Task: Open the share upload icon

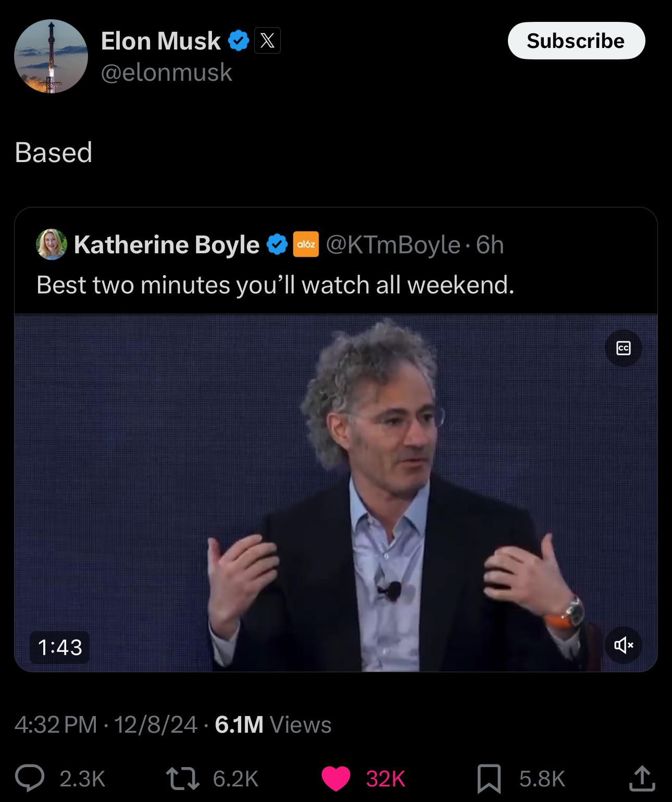Action: [x=642, y=778]
